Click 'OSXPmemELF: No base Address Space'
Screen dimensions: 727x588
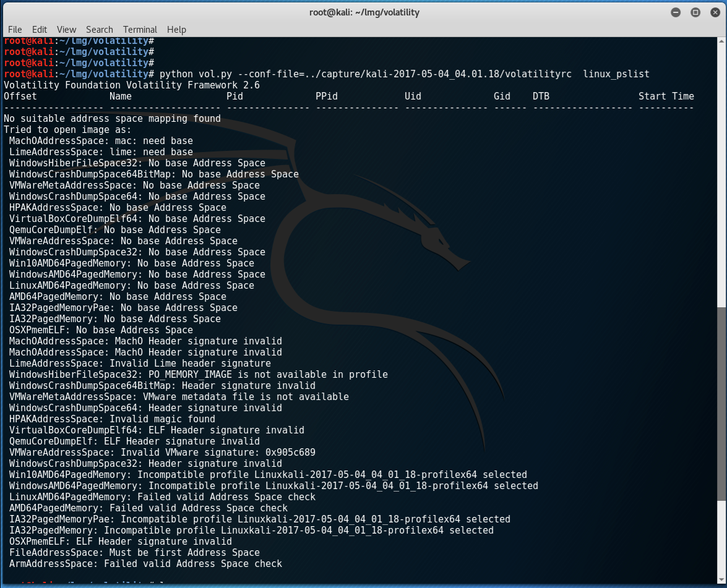tap(101, 330)
